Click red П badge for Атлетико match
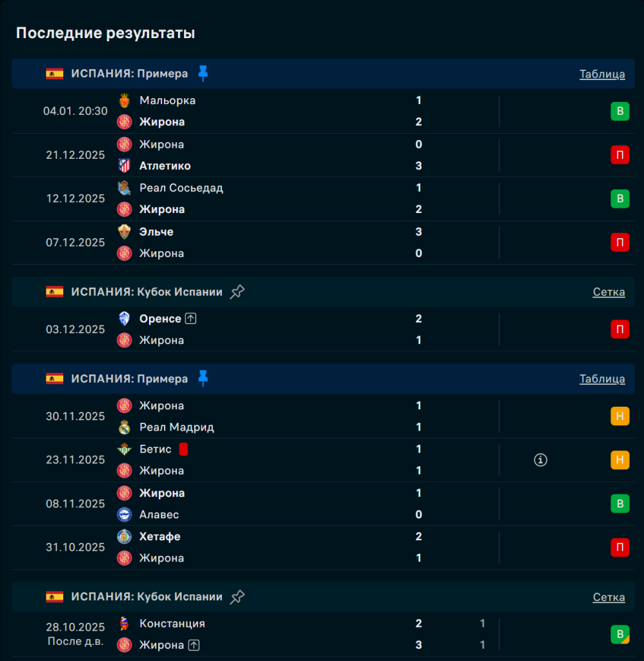644x661 pixels. (x=619, y=155)
